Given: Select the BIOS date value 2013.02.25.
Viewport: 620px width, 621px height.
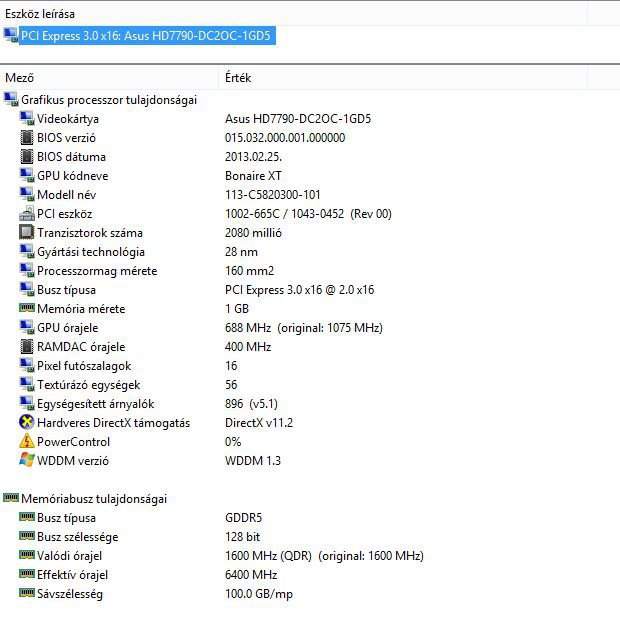Looking at the screenshot, I should click(x=254, y=157).
